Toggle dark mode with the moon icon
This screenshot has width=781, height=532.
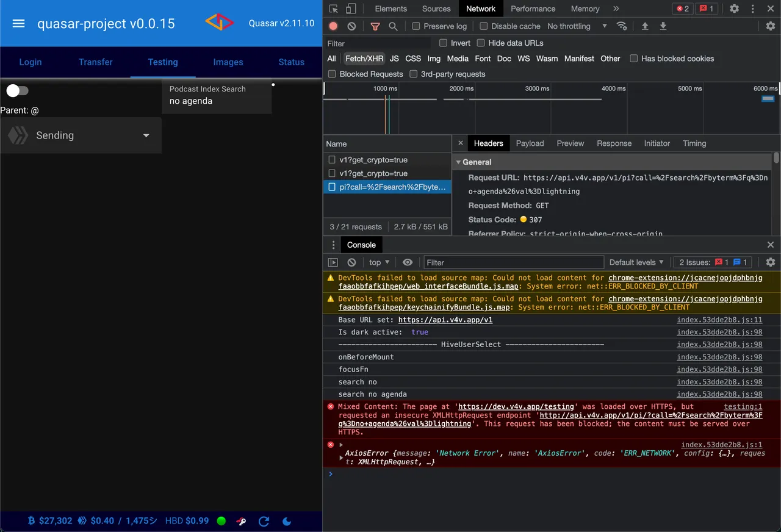pos(287,521)
